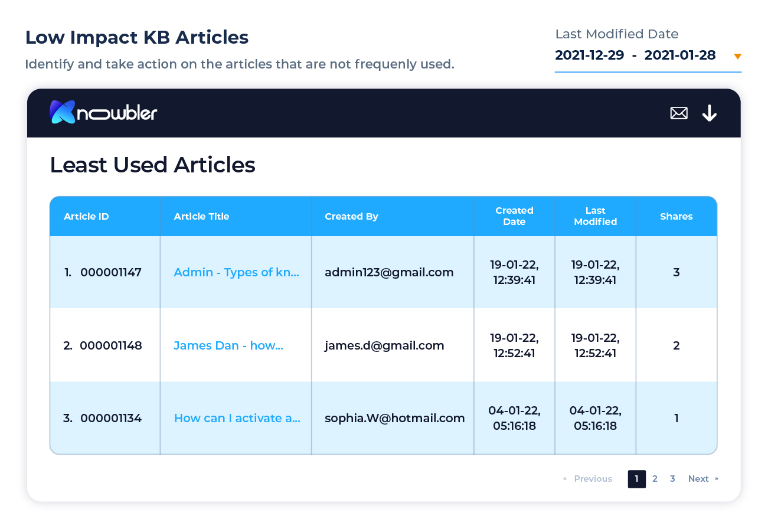The image size is (768, 532).
Task: Click the Last Modified column header
Action: (x=596, y=216)
